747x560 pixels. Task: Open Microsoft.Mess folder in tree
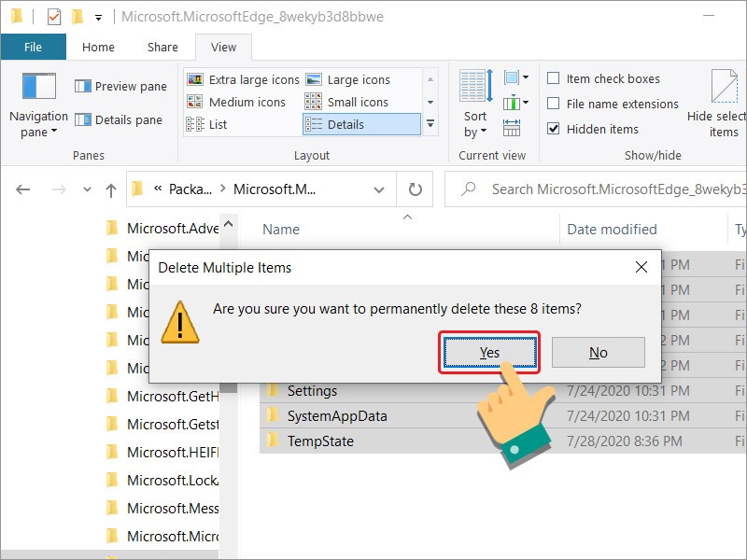click(162, 508)
